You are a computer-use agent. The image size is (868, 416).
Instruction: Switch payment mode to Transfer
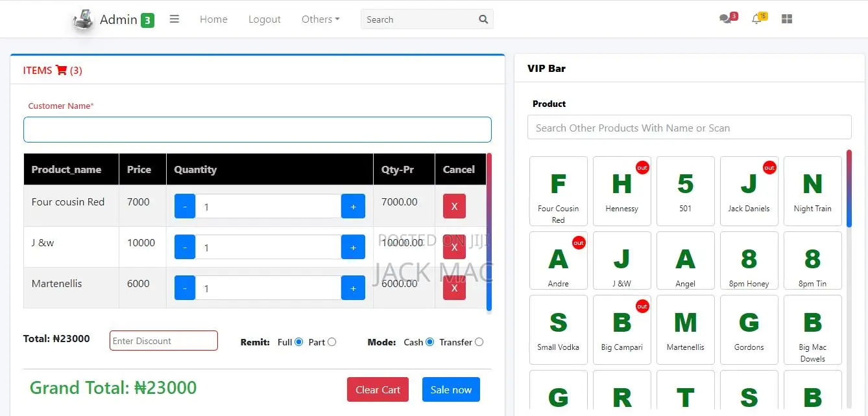pyautogui.click(x=479, y=342)
